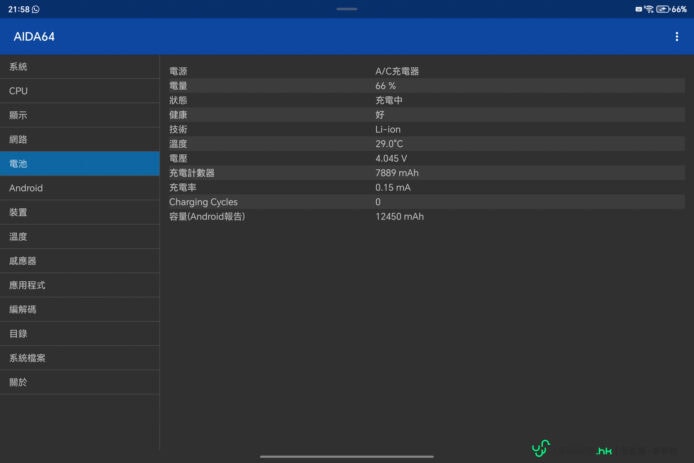Viewport: 694px width, 463px height.
Task: Open the 關於 page
Action: pyautogui.click(x=80, y=382)
